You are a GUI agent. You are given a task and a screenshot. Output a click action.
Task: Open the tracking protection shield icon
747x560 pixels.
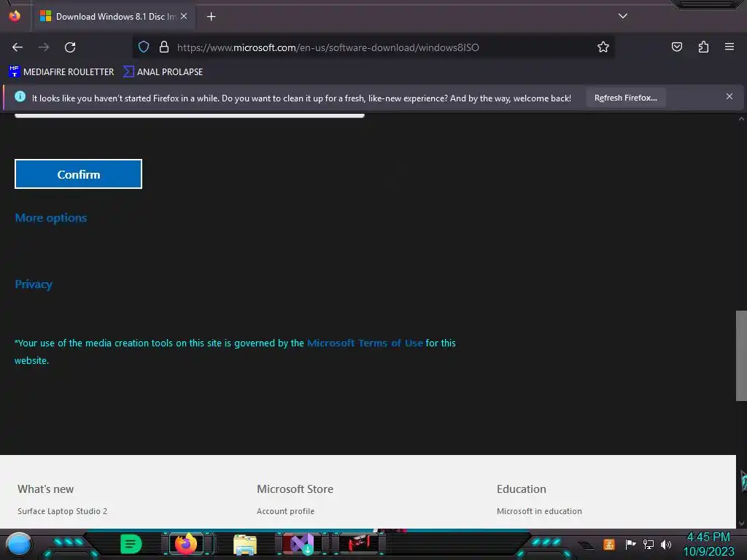(144, 47)
